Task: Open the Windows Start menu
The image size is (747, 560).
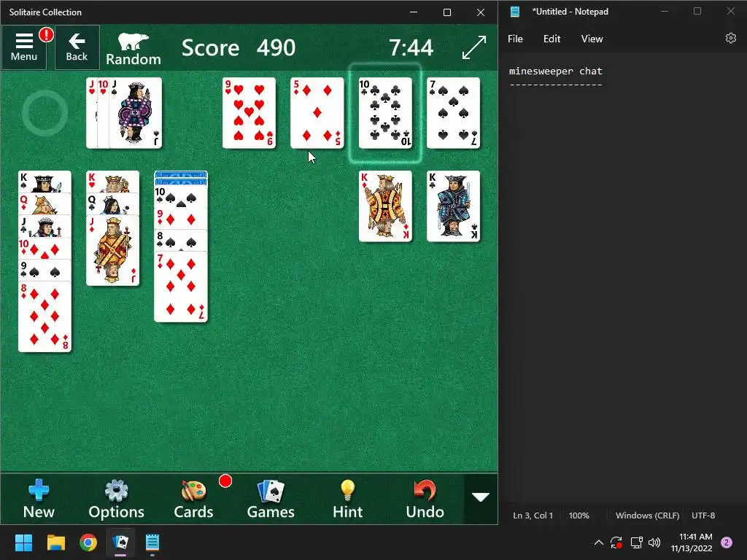Action: [x=23, y=542]
